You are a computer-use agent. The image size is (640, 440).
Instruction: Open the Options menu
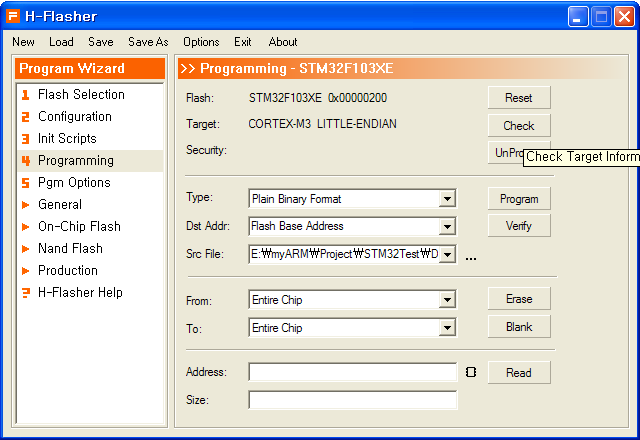(201, 42)
